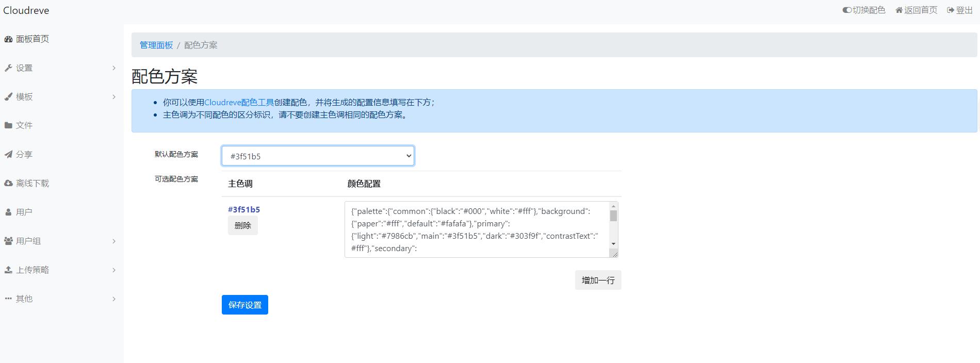Click the 增加一行 button
The width and height of the screenshot is (980, 363).
coord(598,280)
